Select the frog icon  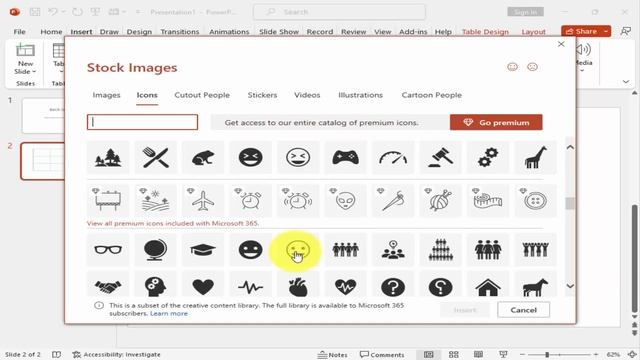[x=203, y=158]
